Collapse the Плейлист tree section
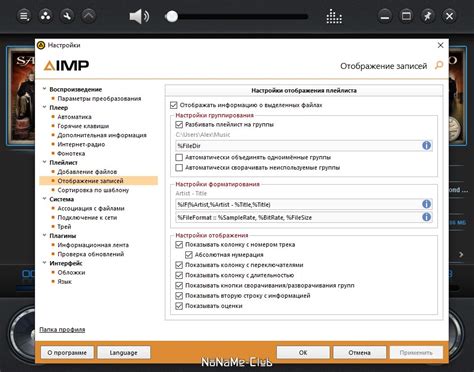The height and width of the screenshot is (372, 474). click(x=44, y=162)
